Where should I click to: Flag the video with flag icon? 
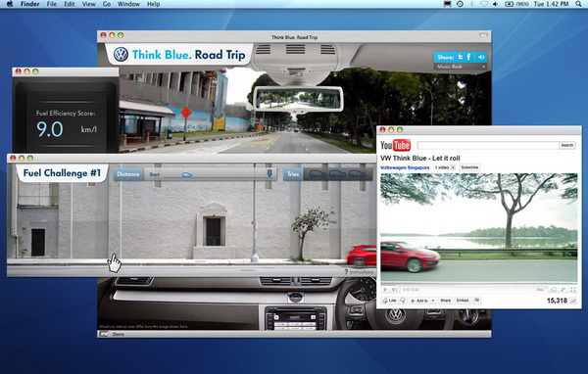click(x=476, y=301)
